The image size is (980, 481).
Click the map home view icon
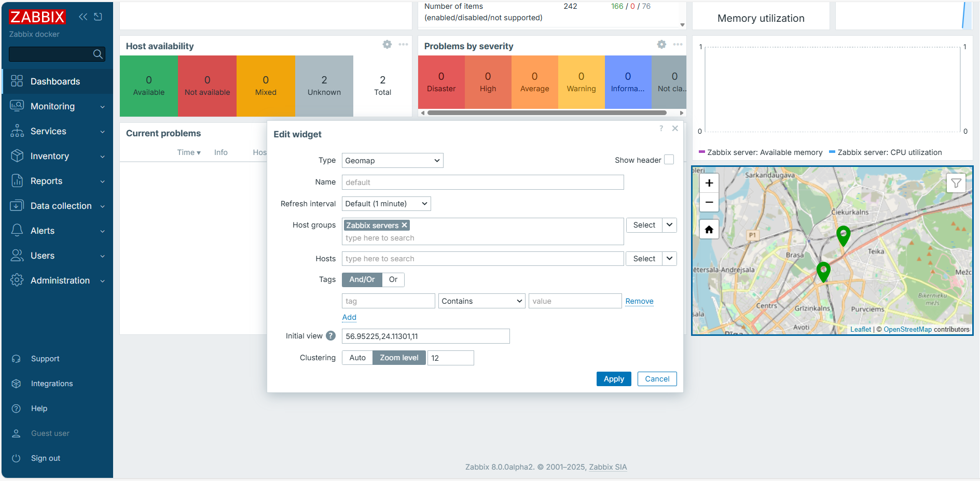click(709, 230)
